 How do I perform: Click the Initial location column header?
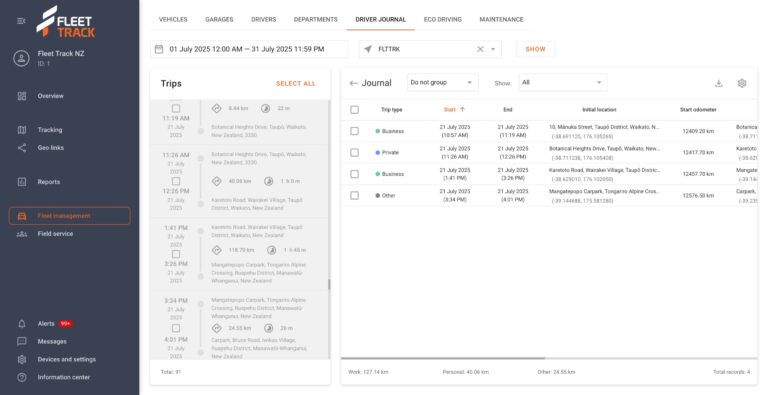coord(599,110)
